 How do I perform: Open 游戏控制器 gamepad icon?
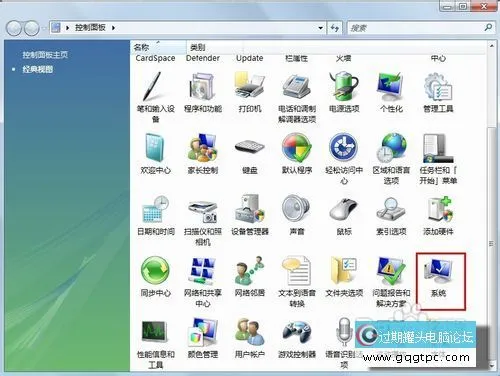297,332
